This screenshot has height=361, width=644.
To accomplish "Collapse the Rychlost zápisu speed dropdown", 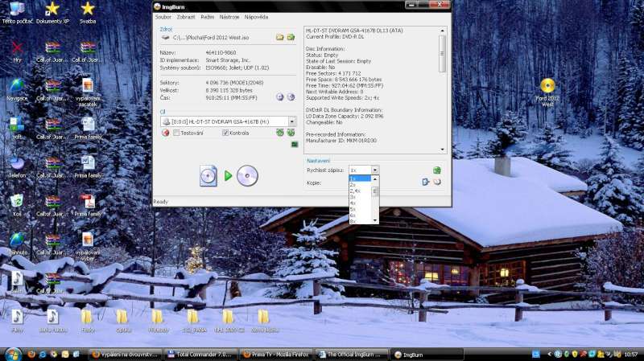I will (374, 170).
